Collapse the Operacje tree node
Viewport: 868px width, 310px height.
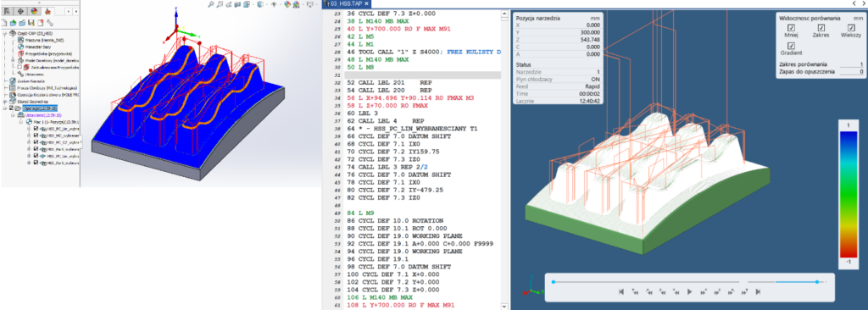(4, 108)
